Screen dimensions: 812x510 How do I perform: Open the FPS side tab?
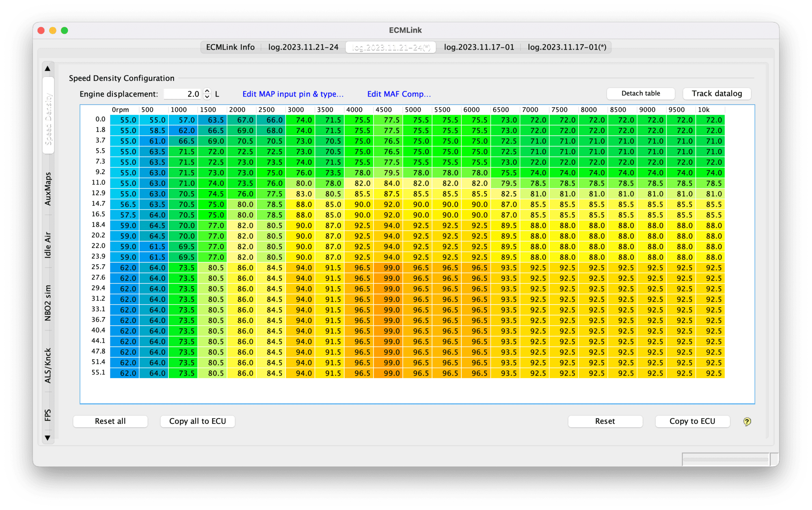click(x=48, y=415)
